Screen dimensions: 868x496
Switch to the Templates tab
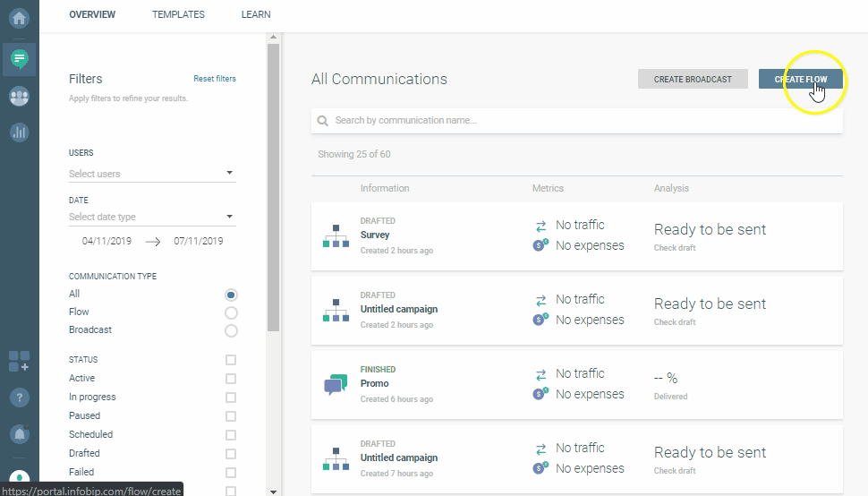click(178, 14)
